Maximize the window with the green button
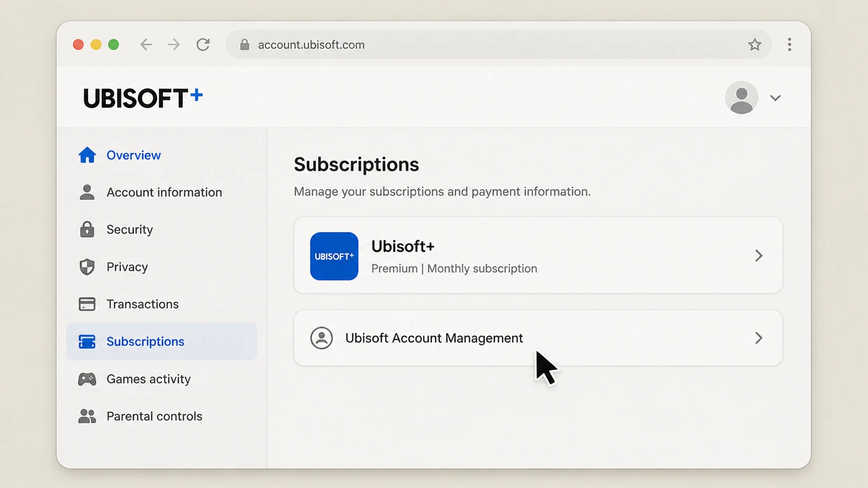The width and height of the screenshot is (868, 488). 114,45
